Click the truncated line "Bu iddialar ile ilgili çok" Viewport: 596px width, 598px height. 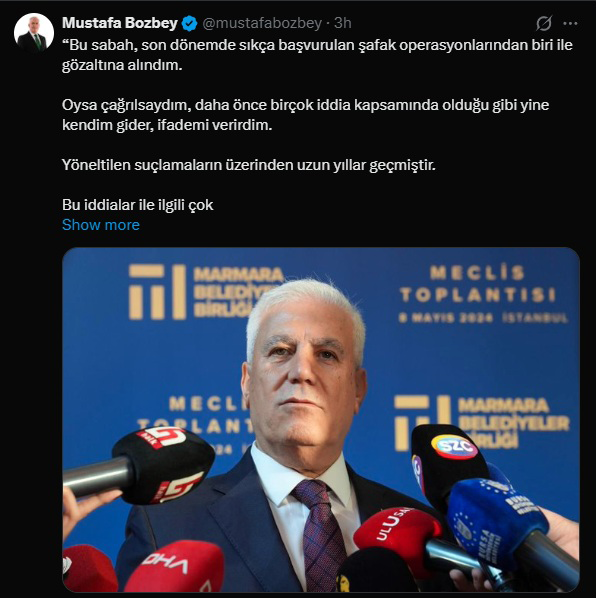(x=138, y=205)
